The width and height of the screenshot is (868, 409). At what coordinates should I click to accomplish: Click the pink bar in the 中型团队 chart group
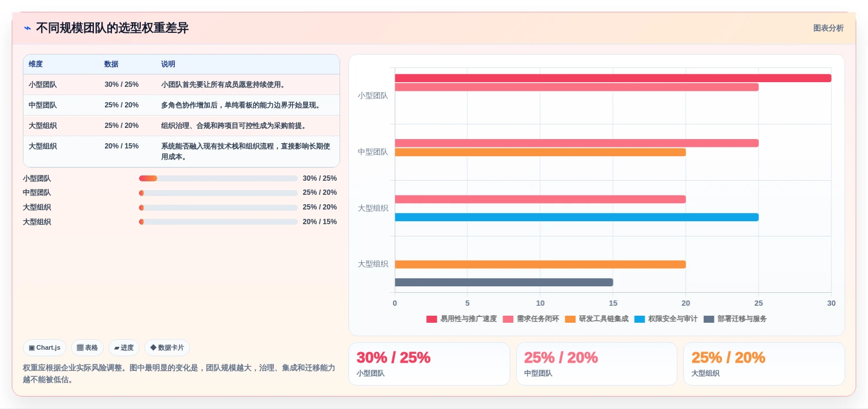click(x=577, y=143)
